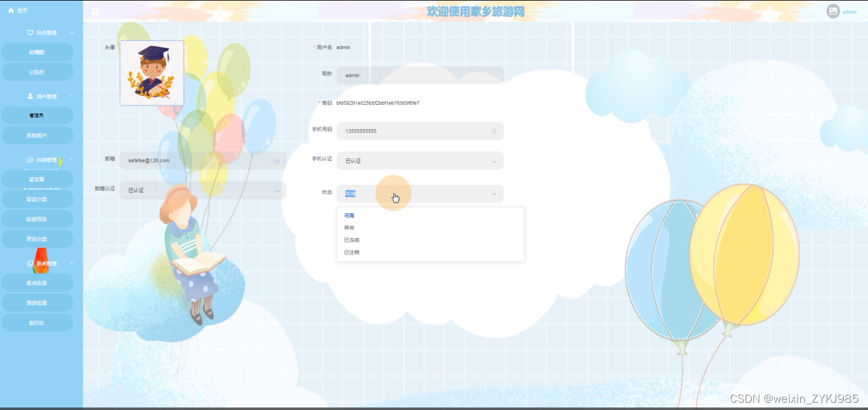Click the selected 可用 value in the 状态 box
Image resolution: width=868 pixels, height=410 pixels.
[350, 194]
